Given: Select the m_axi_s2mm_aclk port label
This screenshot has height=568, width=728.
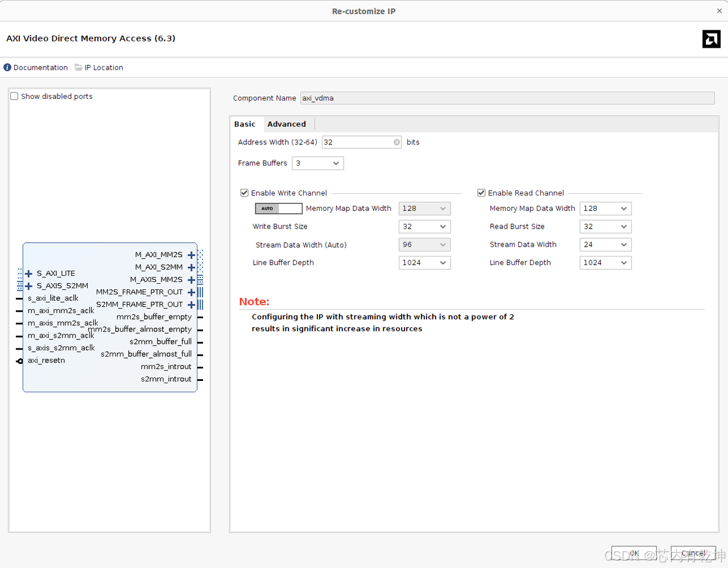Looking at the screenshot, I should pyautogui.click(x=61, y=335).
